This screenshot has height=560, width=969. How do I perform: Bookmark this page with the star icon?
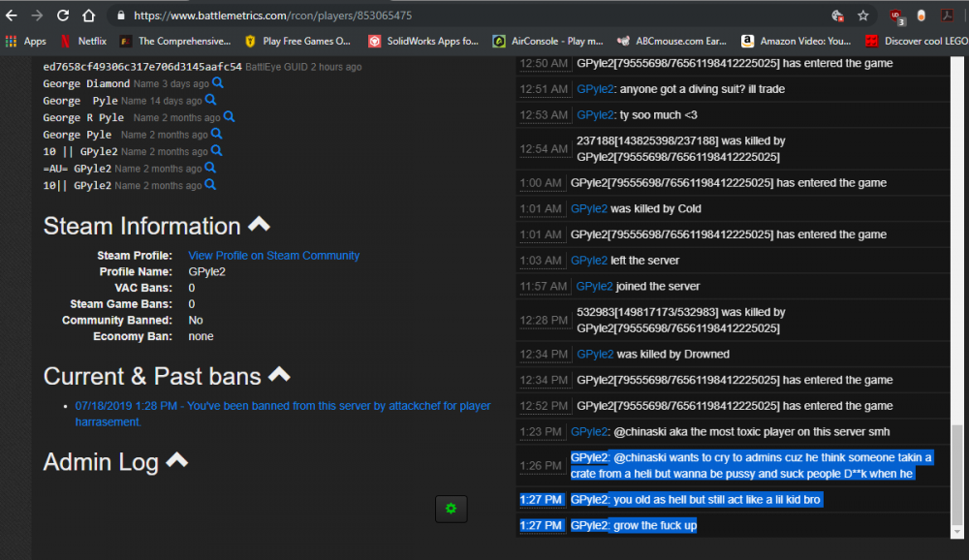tap(862, 16)
